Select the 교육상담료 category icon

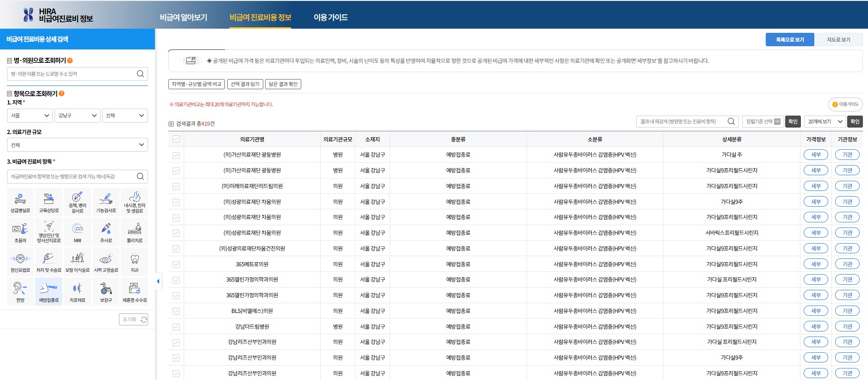click(49, 202)
